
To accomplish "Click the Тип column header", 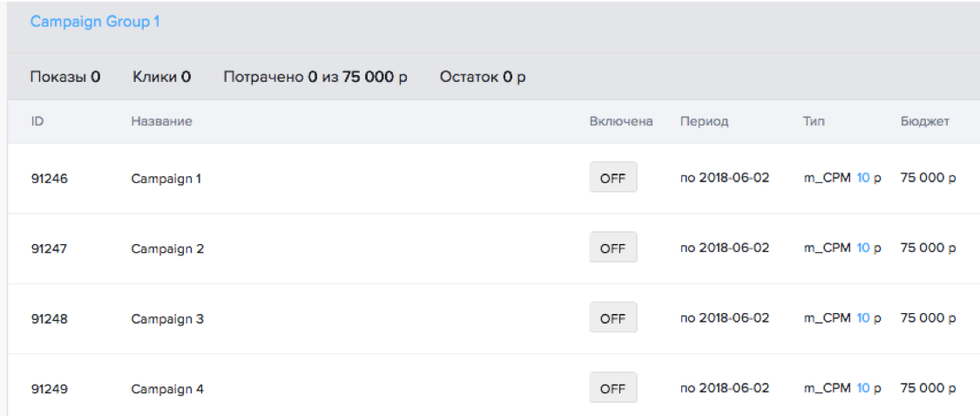I will click(x=814, y=121).
